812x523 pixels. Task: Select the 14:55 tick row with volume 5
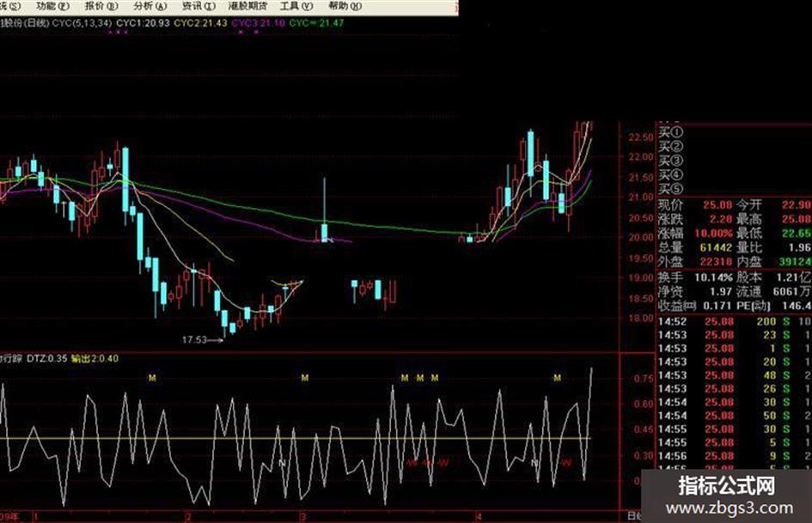point(735,443)
